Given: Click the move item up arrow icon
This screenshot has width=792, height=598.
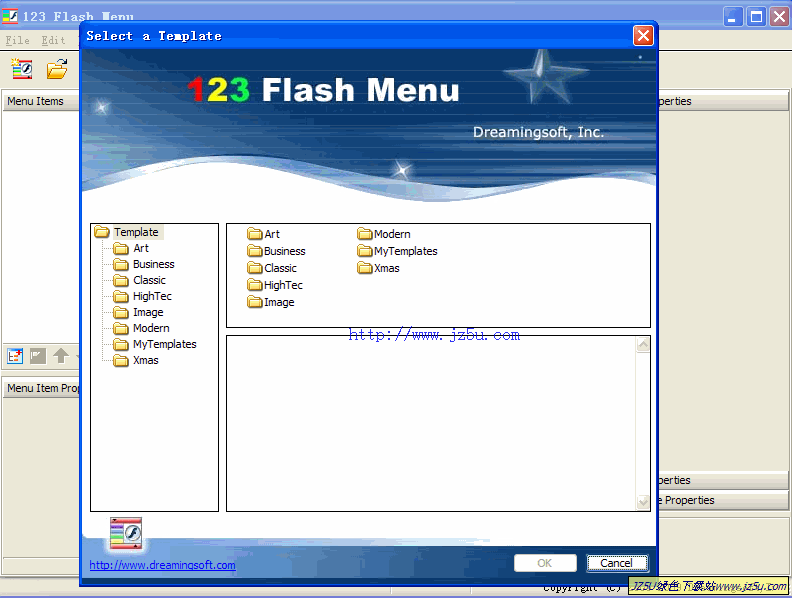Looking at the screenshot, I should pyautogui.click(x=61, y=356).
